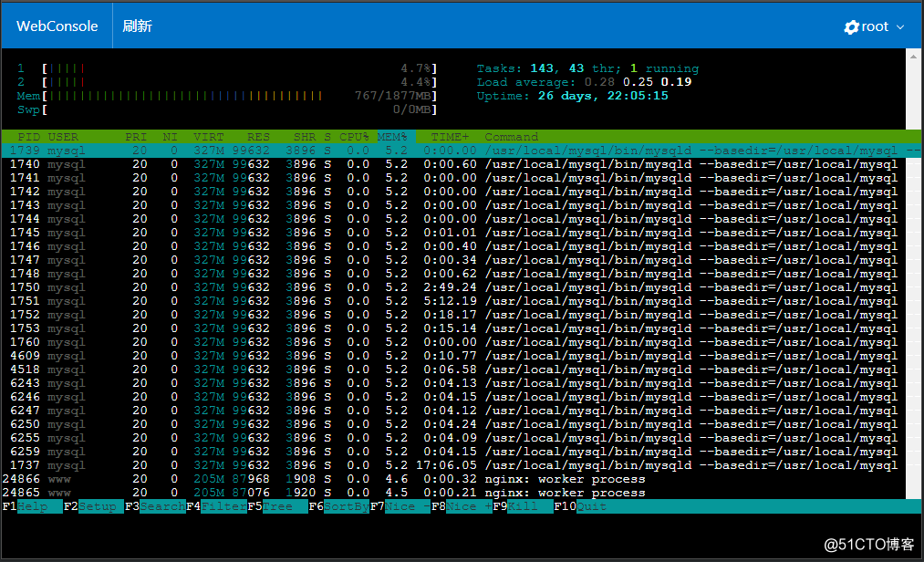
Task: Select process row with PID 6243
Action: (x=453, y=383)
